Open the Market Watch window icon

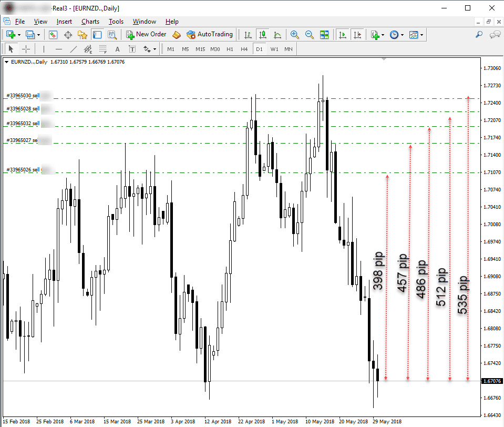[x=53, y=35]
